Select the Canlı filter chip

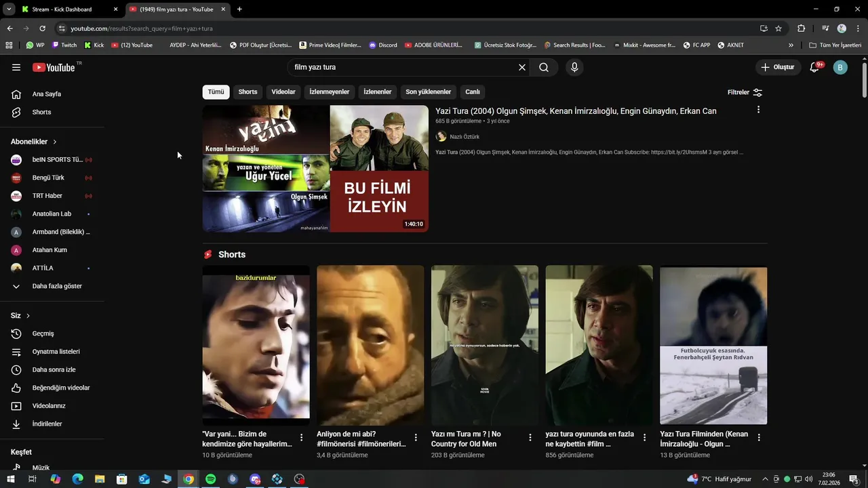tap(473, 92)
